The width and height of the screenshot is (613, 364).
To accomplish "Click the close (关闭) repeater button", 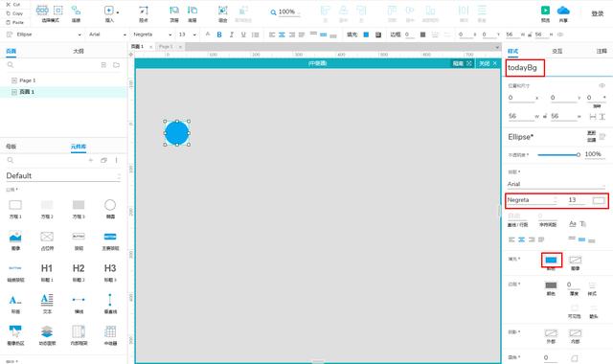I will 488,63.
